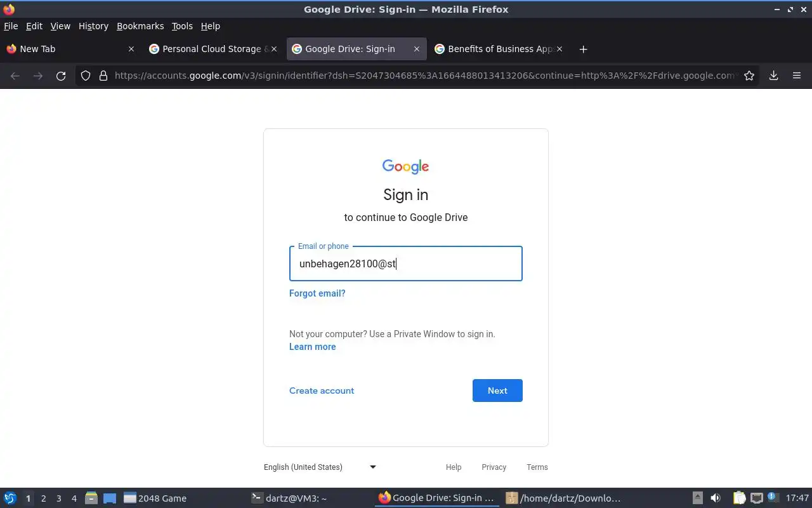Screen dimensions: 812x508
Task: Open the File menu
Action: pyautogui.click(x=11, y=26)
